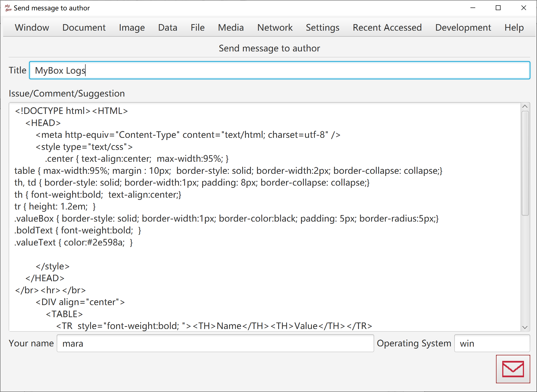Image resolution: width=537 pixels, height=392 pixels.
Task: Open the Recent Accessed menu
Action: [387, 28]
